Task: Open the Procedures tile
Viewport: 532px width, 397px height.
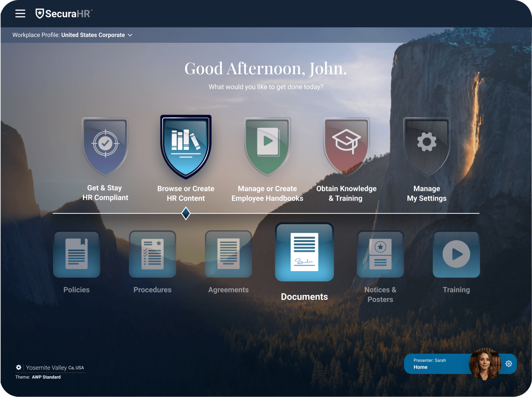Action: pos(152,254)
